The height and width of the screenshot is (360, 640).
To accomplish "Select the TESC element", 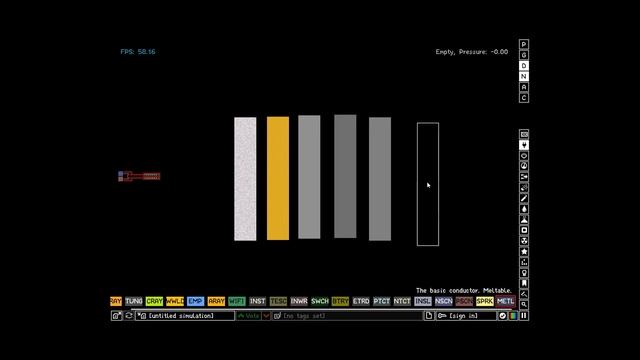I will point(278,301).
